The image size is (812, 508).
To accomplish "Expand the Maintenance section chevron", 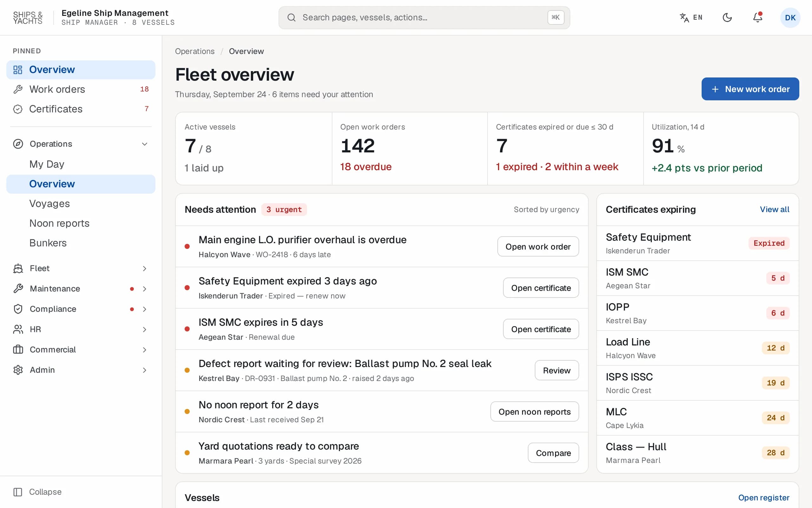I will click(x=145, y=289).
